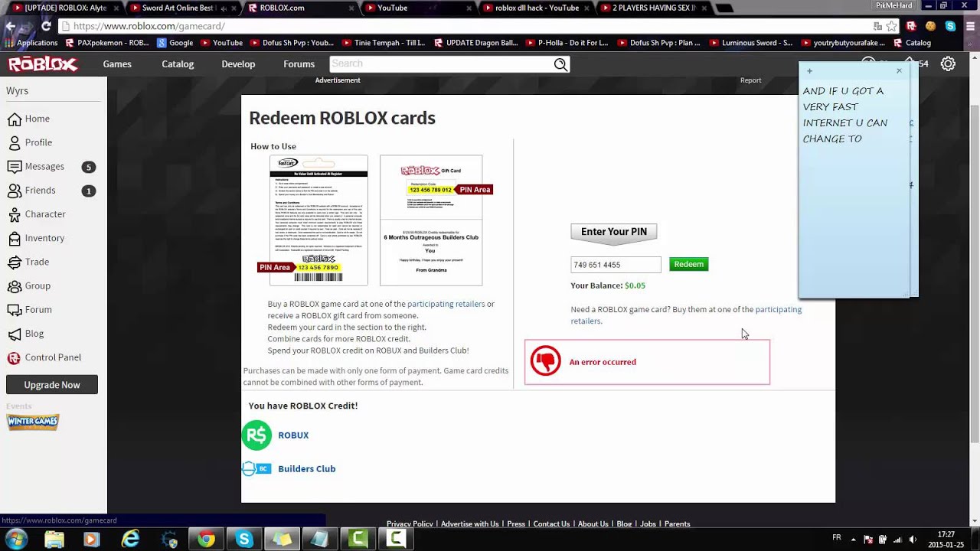
Task: Click the FR language indicator in tray
Action: coord(837,538)
